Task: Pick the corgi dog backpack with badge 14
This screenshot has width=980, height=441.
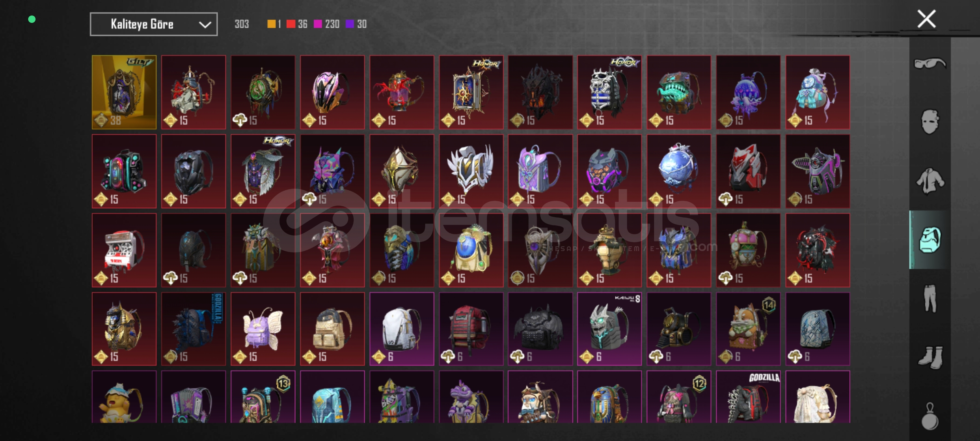Action: (x=748, y=329)
